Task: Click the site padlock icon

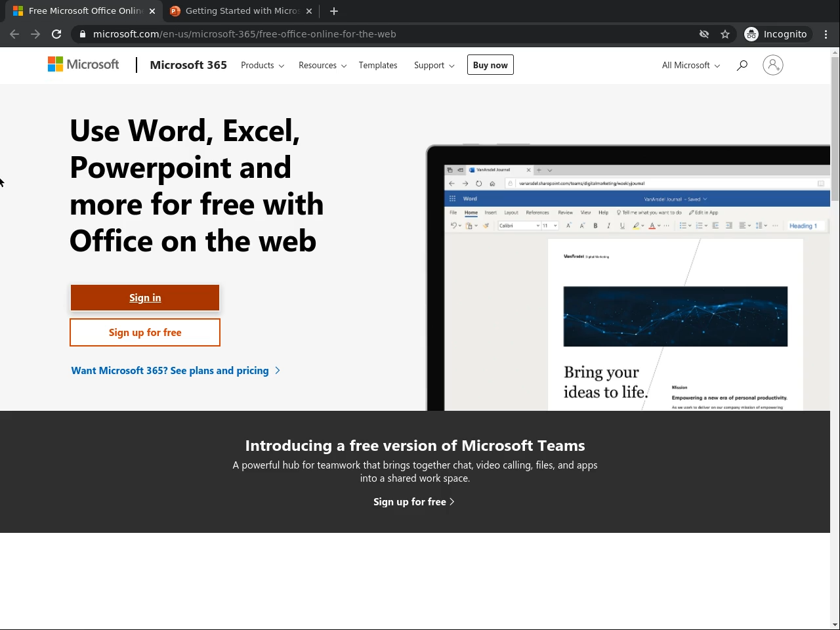Action: click(82, 34)
